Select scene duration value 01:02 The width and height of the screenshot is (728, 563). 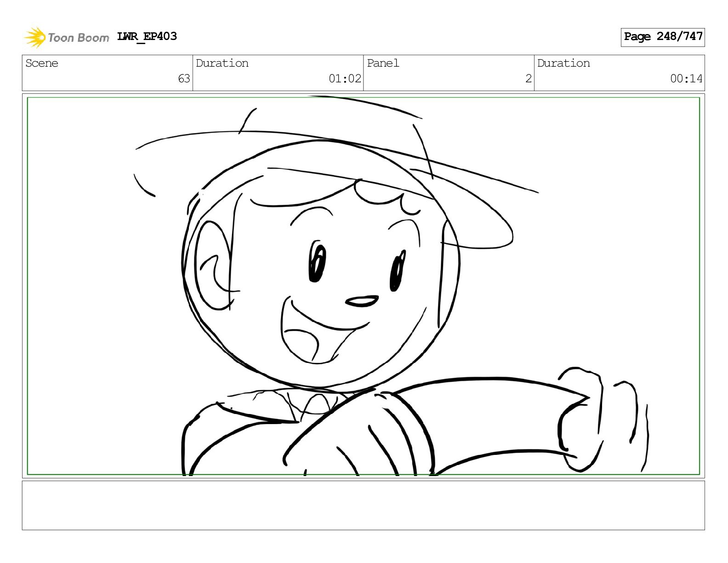[345, 79]
